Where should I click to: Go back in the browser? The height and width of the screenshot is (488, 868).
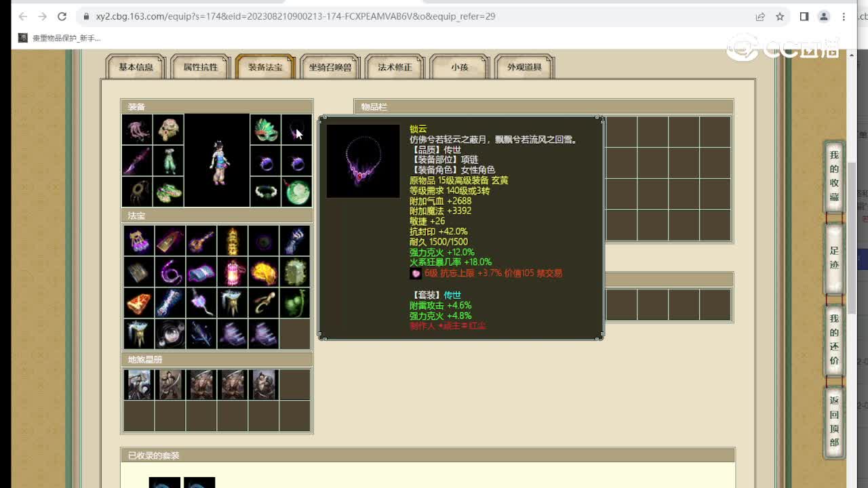tap(22, 16)
